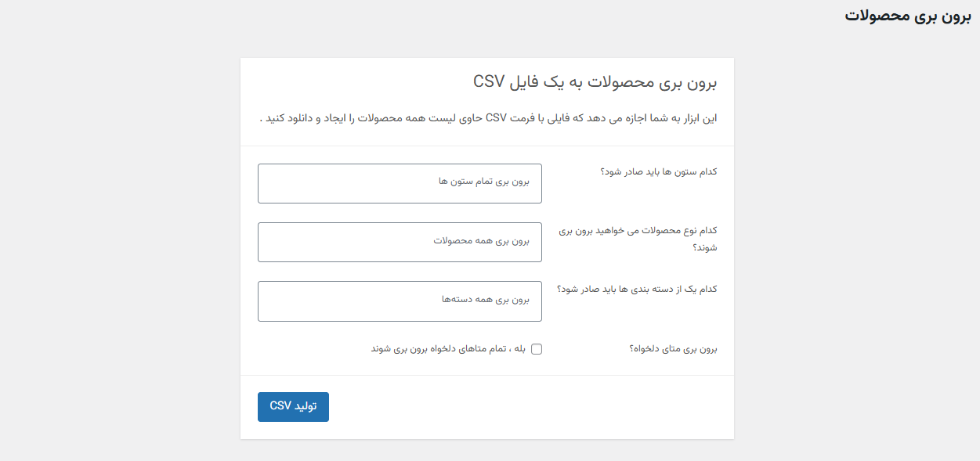Click the card heading 'برون بری محصولات به یک فایل CSV'
The width and height of the screenshot is (980, 461).
pos(595,82)
